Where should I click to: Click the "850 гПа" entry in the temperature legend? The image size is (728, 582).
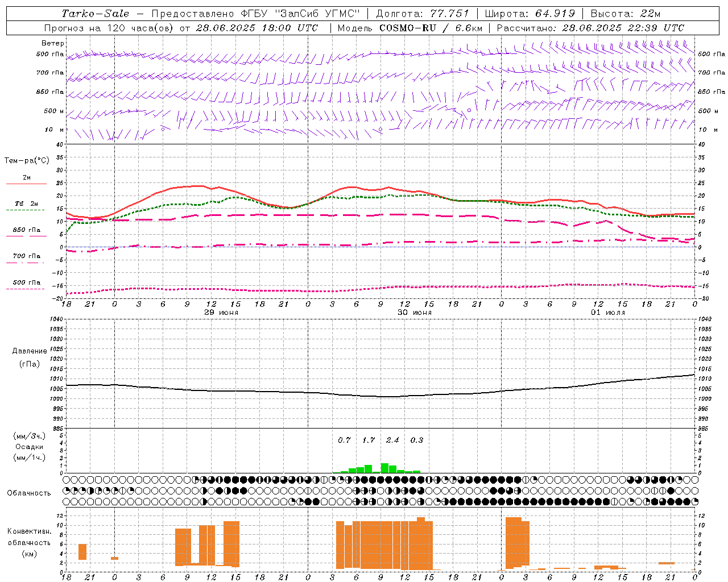[26, 230]
